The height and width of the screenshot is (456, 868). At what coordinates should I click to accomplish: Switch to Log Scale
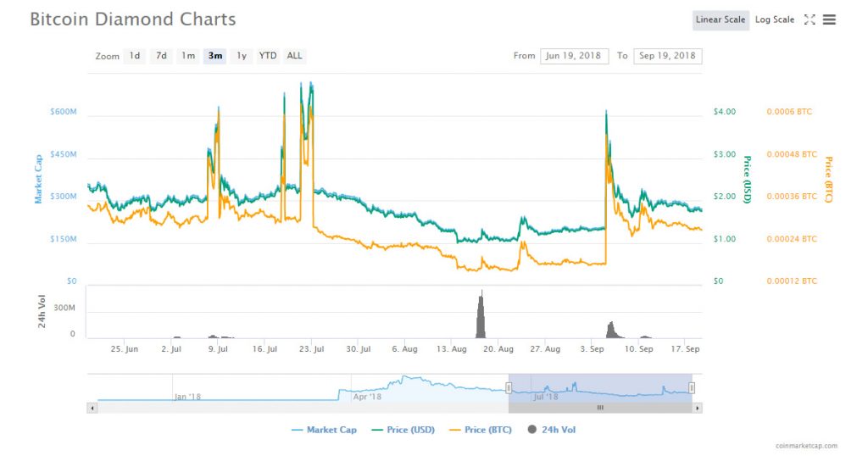click(x=775, y=20)
